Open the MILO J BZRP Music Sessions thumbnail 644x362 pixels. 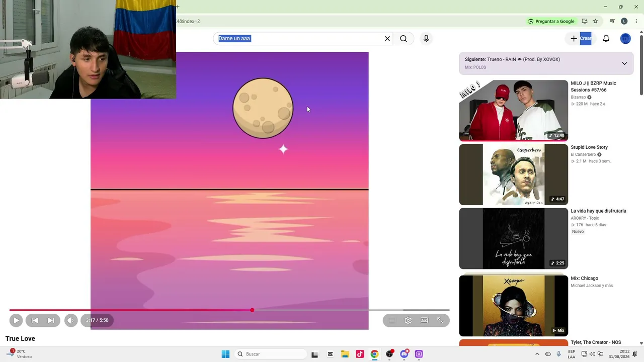click(x=513, y=111)
